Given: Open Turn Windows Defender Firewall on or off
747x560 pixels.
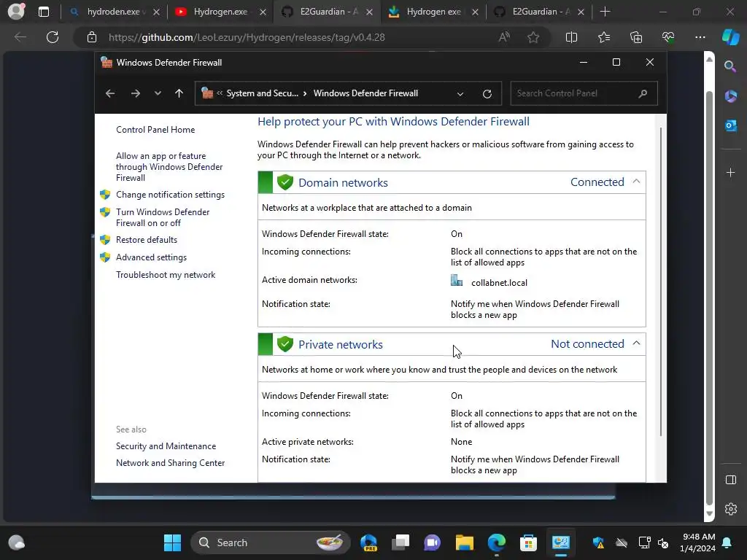Looking at the screenshot, I should point(163,217).
